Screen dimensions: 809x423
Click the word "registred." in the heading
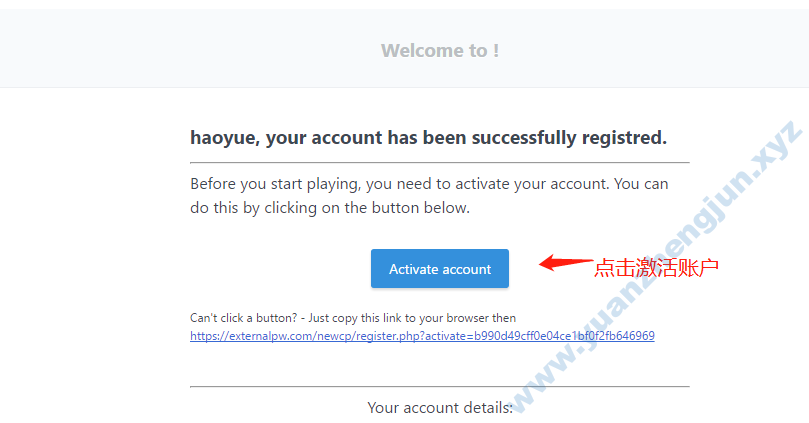pyautogui.click(x=624, y=138)
